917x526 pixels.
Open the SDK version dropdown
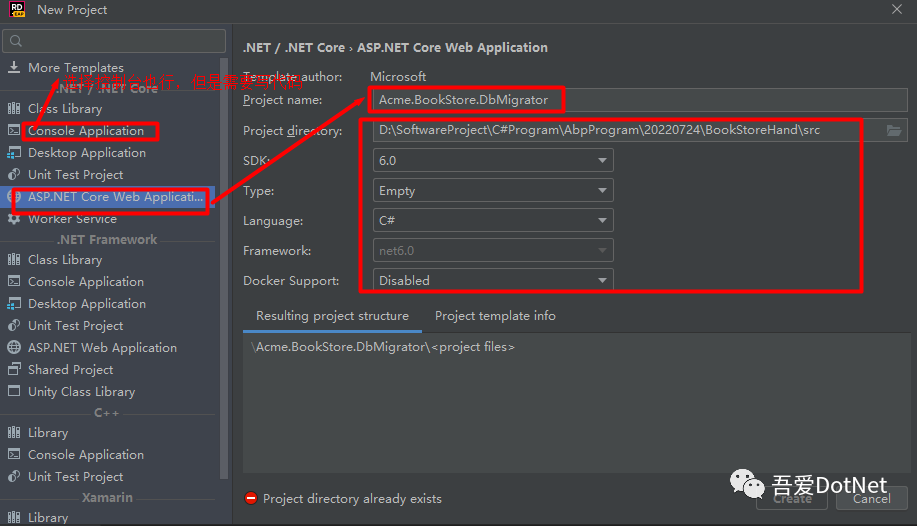pyautogui.click(x=494, y=161)
